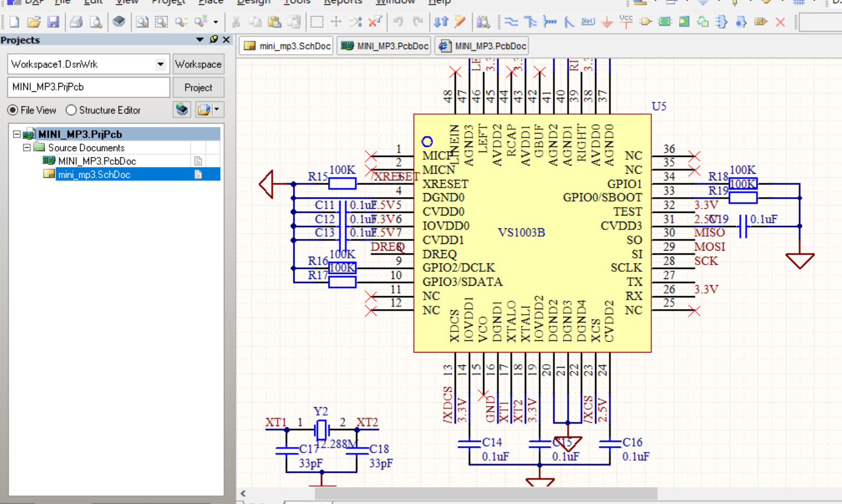Click the compile project icon beside Structure Editor
Screen dimensions: 842x504
pos(182,110)
